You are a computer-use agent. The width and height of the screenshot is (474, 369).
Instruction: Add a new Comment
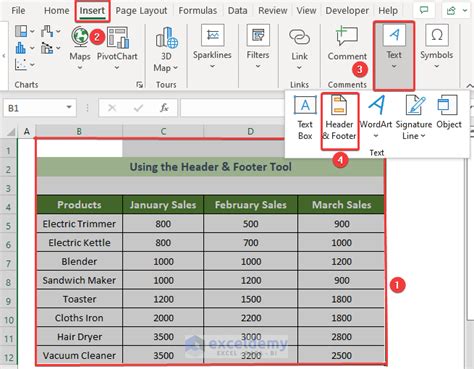(347, 36)
